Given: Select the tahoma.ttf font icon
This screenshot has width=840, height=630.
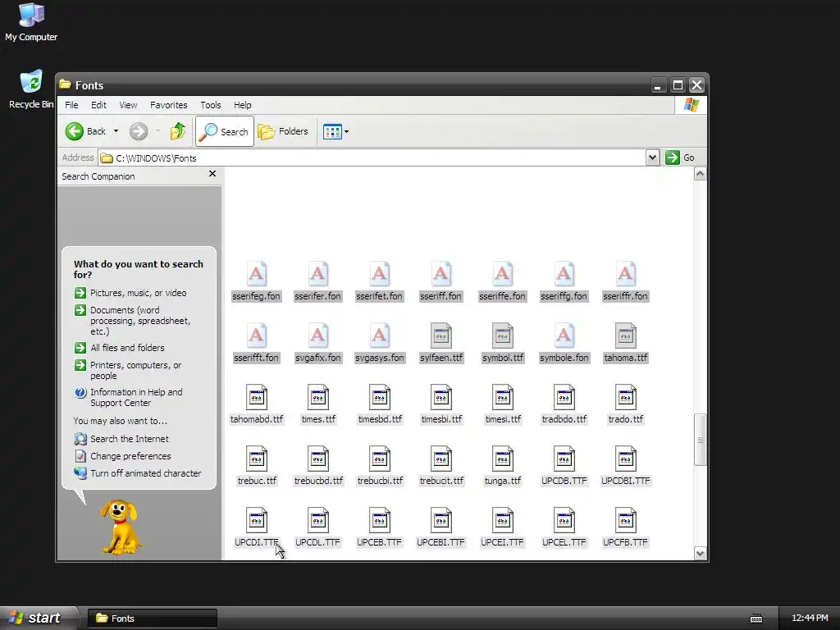Looking at the screenshot, I should click(625, 336).
